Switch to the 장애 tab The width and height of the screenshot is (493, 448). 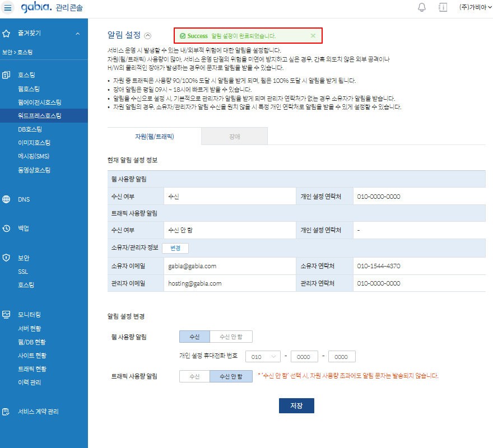tap(234, 136)
